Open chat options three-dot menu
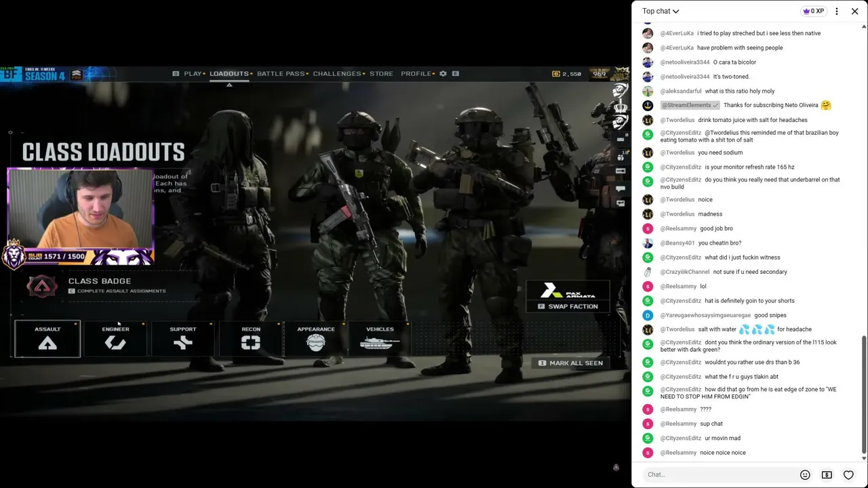This screenshot has width=868, height=488. click(837, 11)
